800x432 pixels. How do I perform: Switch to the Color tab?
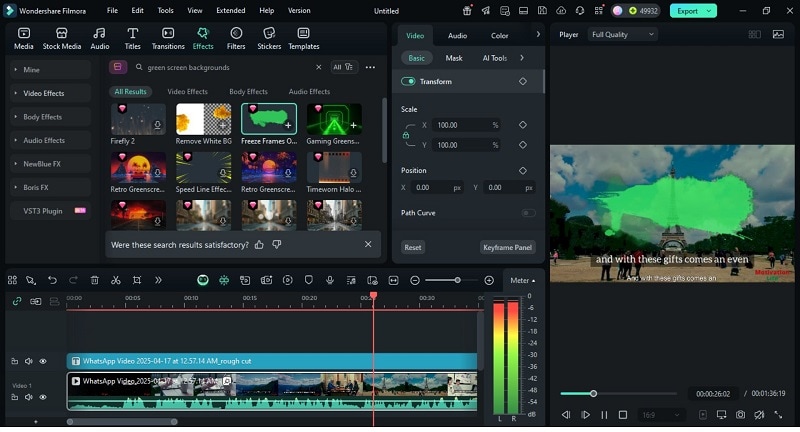(x=499, y=35)
